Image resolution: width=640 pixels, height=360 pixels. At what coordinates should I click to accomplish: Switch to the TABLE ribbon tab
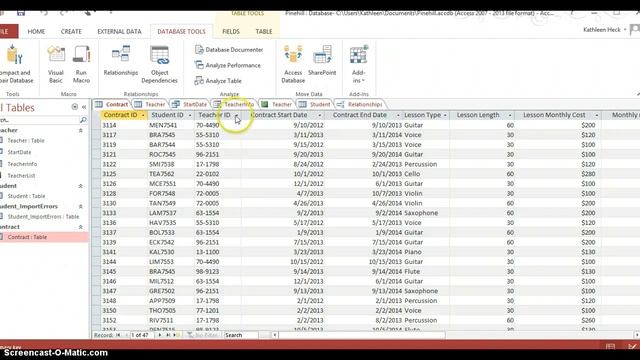click(x=264, y=31)
